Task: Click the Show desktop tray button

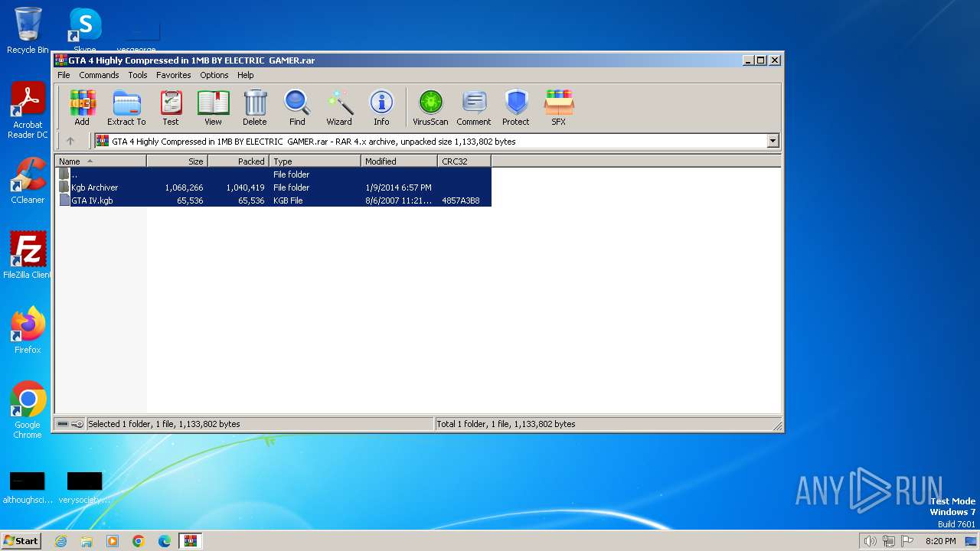Action: [971, 541]
